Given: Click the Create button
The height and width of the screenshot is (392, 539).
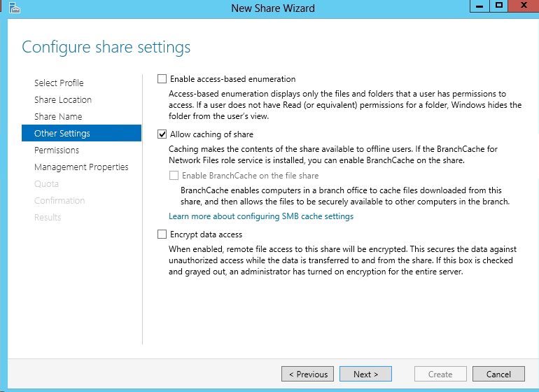Looking at the screenshot, I should tap(441, 374).
